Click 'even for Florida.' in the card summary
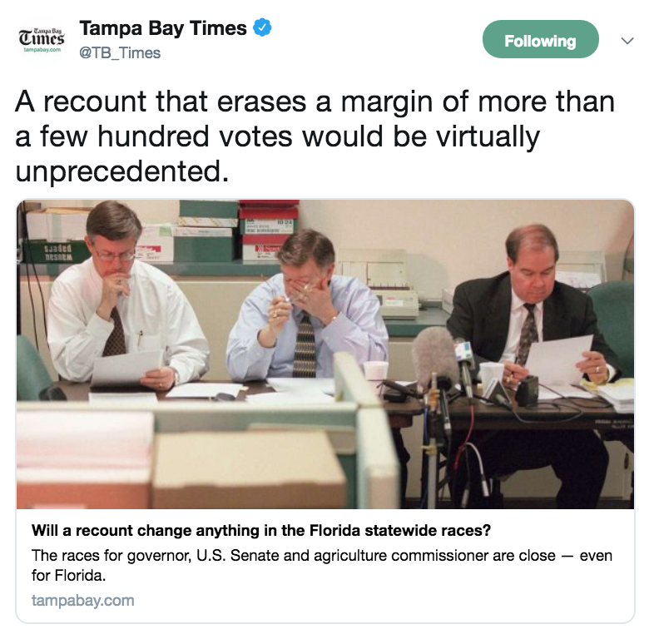The image size is (654, 644). pos(321,566)
